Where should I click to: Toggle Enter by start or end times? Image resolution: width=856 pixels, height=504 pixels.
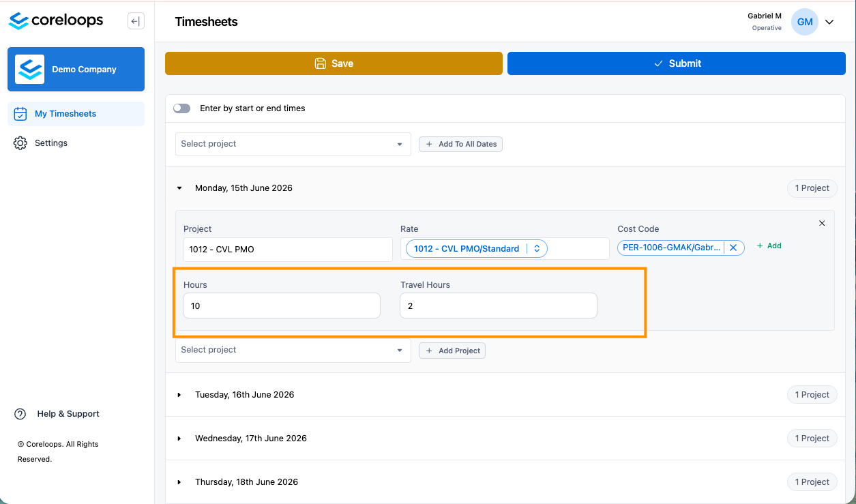click(x=181, y=108)
